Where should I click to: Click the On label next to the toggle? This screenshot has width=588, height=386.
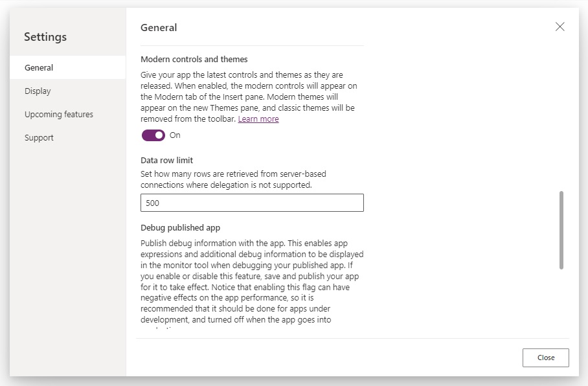click(175, 135)
